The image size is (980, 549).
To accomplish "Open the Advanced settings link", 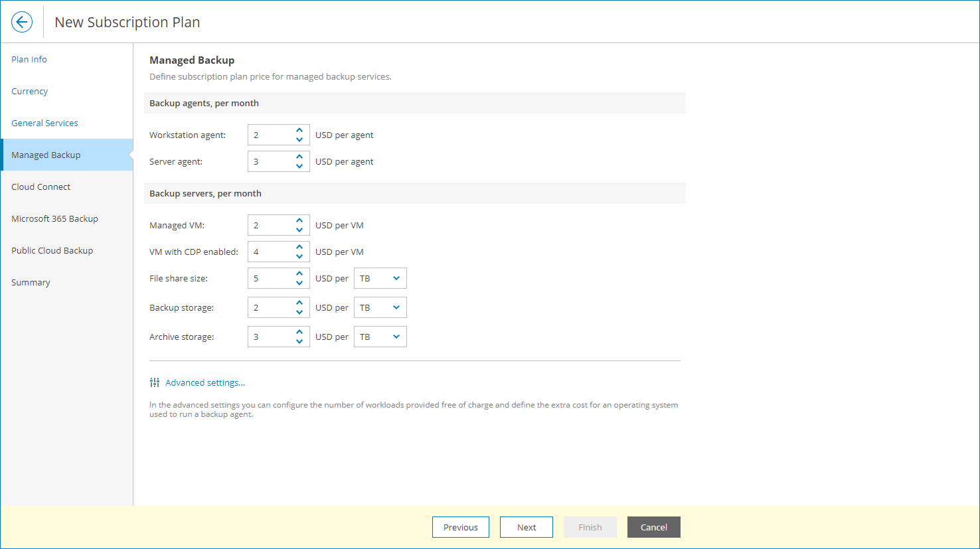I will (205, 382).
